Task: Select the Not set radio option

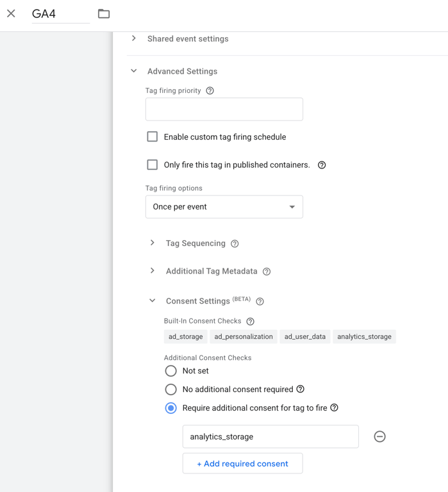Action: (x=170, y=371)
